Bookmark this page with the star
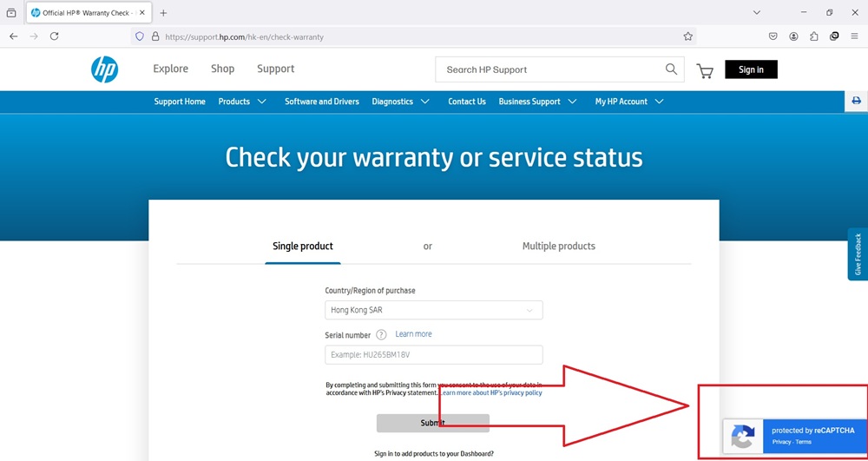This screenshot has width=868, height=461. point(687,36)
